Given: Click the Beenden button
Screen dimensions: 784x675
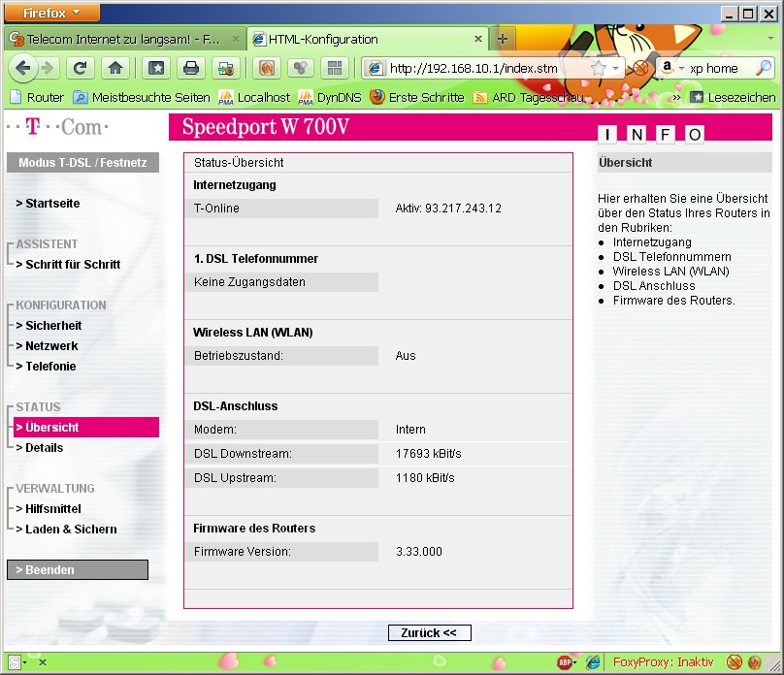Looking at the screenshot, I should point(78,569).
